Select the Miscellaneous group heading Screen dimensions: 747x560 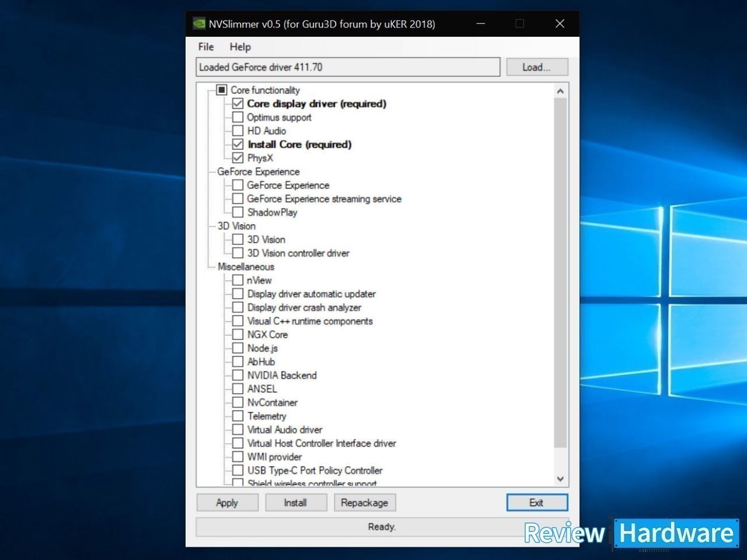[246, 267]
